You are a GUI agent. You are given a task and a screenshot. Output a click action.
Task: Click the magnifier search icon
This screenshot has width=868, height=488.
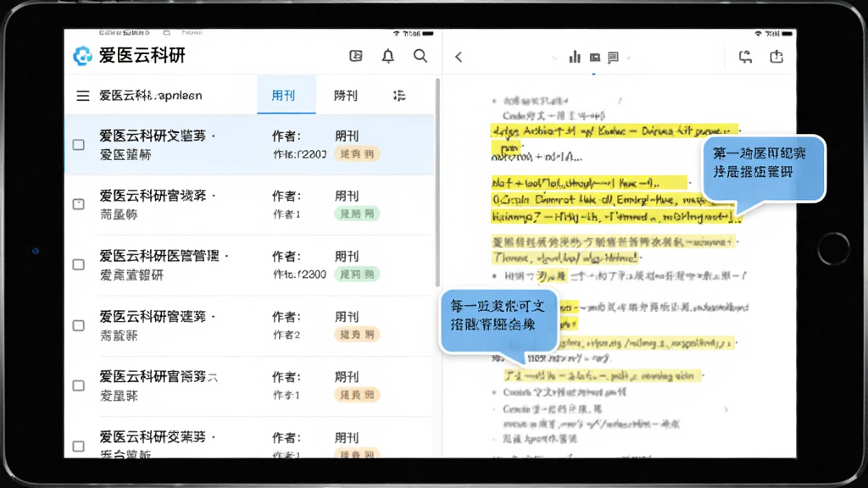pos(420,56)
